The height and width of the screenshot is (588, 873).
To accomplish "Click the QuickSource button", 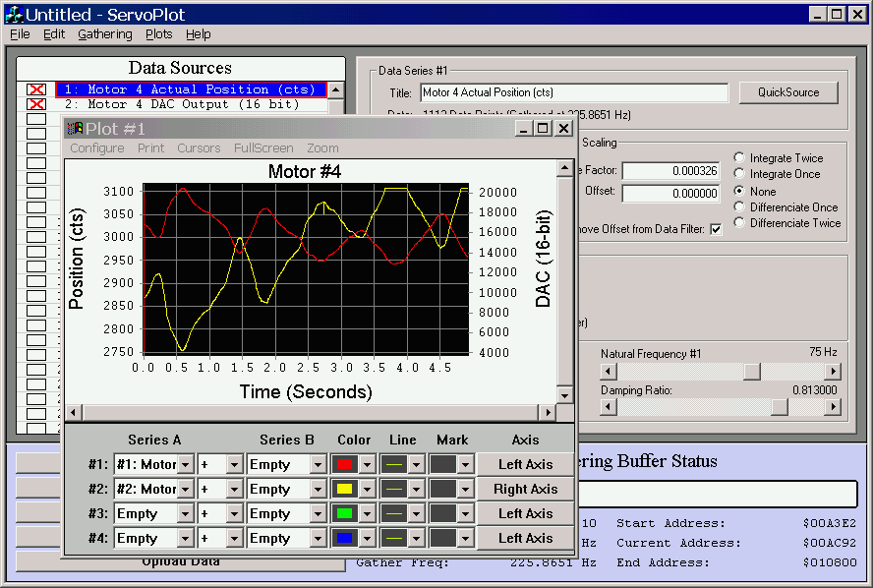I will click(x=788, y=92).
